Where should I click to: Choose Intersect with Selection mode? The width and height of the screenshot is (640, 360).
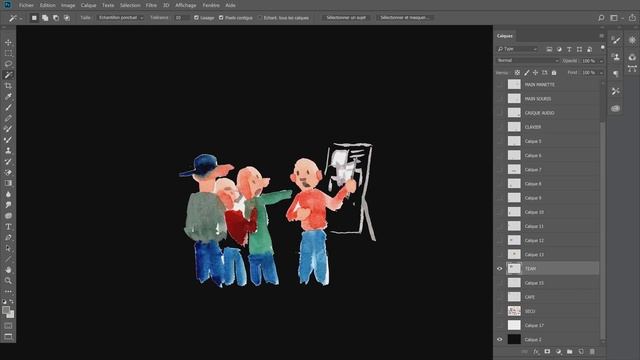click(x=67, y=18)
